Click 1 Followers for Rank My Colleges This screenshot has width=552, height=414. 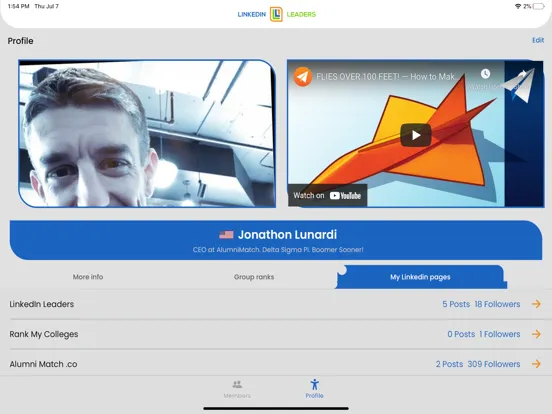coord(500,334)
